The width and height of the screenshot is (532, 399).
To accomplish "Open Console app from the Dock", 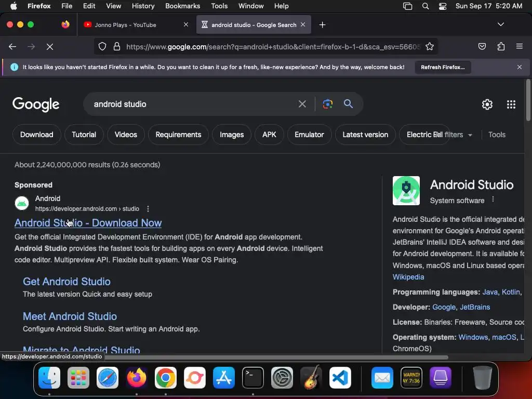I will [x=411, y=378].
